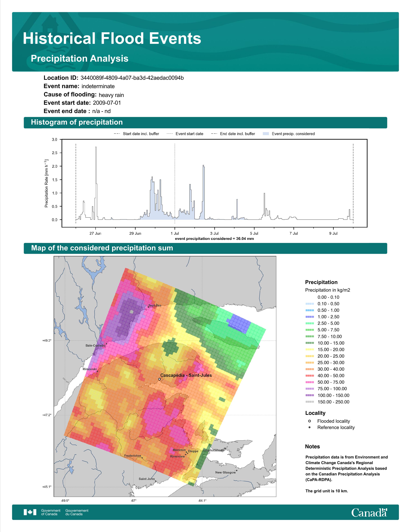Viewport: 411px width, 532px height.
Task: Click the Flooded locality legend circle
Action: point(309,421)
